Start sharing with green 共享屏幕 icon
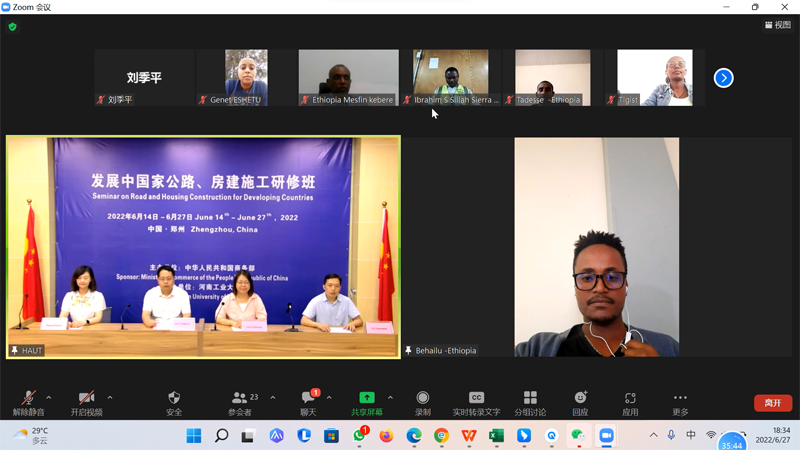800x450 pixels. click(367, 402)
